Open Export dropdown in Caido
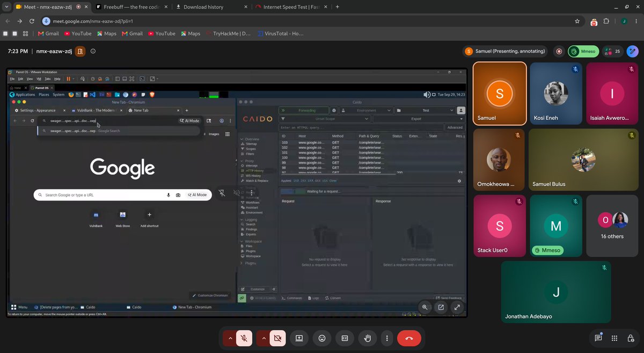The image size is (644, 353). tap(419, 119)
